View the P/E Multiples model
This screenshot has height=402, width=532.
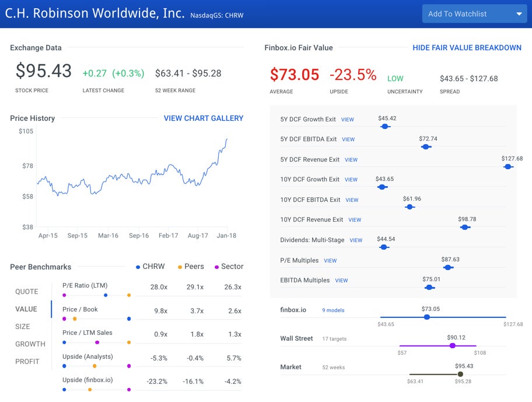pos(330,261)
